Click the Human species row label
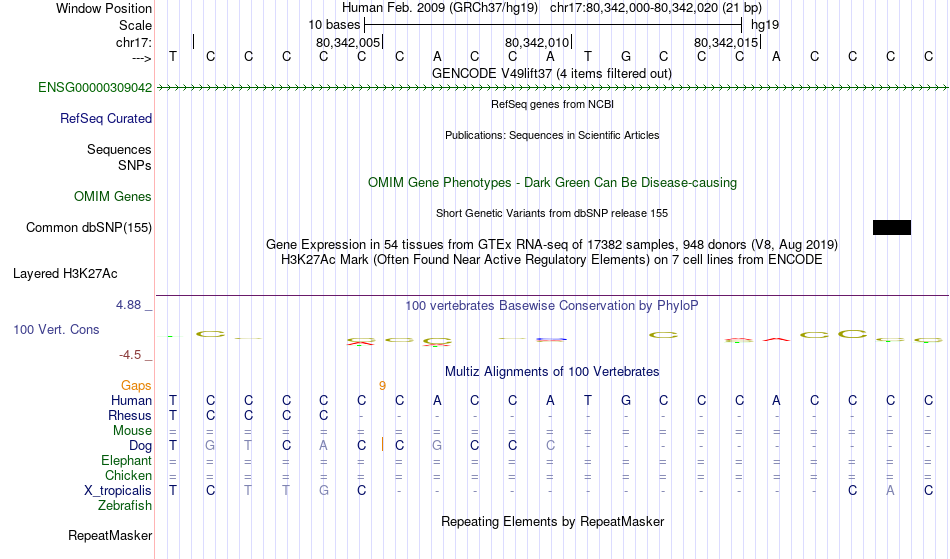 pyautogui.click(x=131, y=401)
